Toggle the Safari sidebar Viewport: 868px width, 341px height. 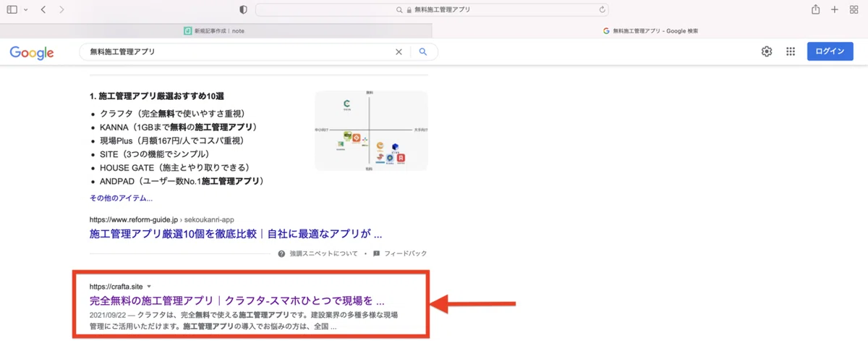point(12,10)
